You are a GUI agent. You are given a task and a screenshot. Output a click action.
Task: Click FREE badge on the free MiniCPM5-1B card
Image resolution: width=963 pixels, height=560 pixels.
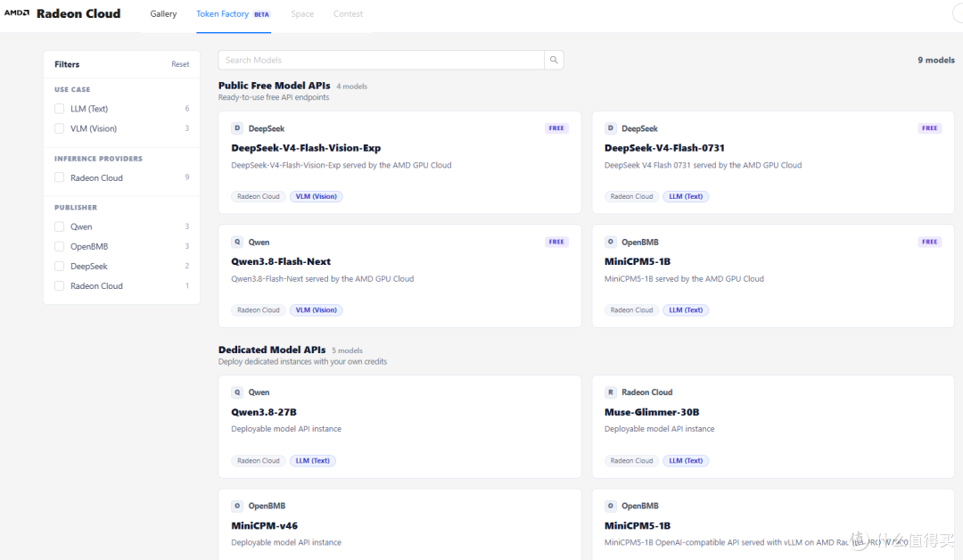929,242
